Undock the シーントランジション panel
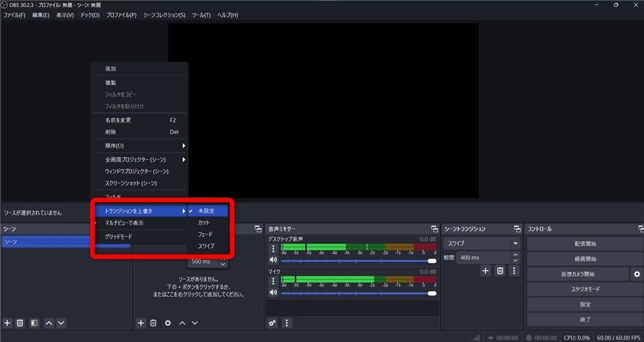This screenshot has width=644, height=342. [x=518, y=229]
